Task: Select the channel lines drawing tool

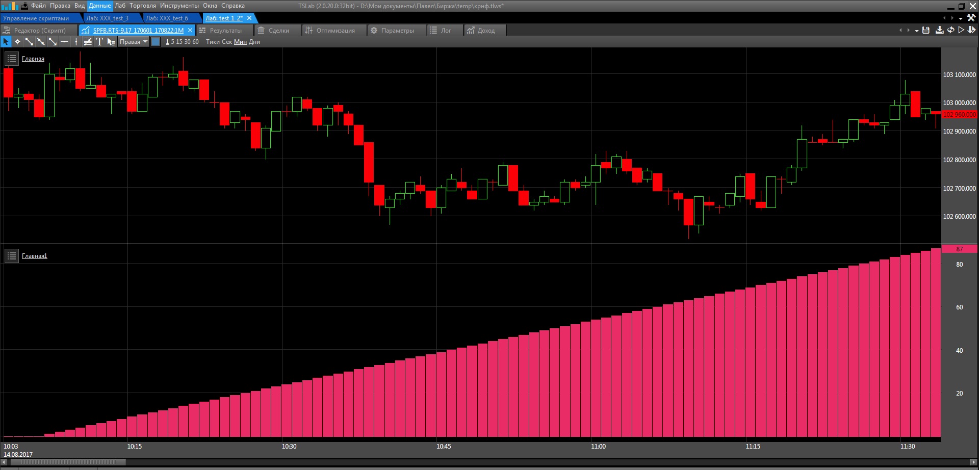Action: [88, 42]
